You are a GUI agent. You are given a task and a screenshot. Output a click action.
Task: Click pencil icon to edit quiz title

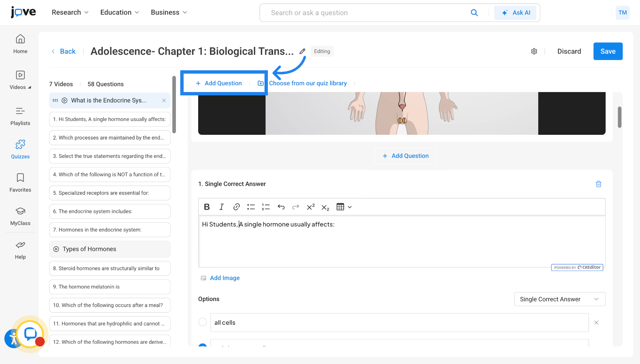(x=302, y=51)
